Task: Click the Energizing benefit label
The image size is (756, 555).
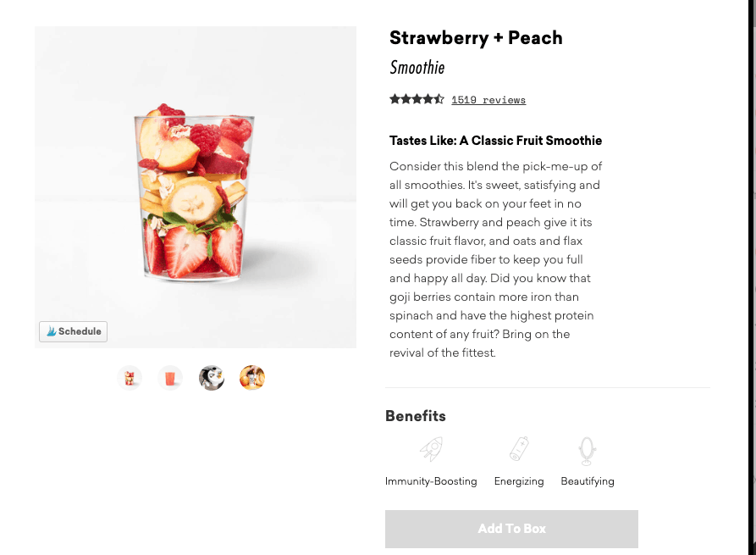Action: point(519,481)
